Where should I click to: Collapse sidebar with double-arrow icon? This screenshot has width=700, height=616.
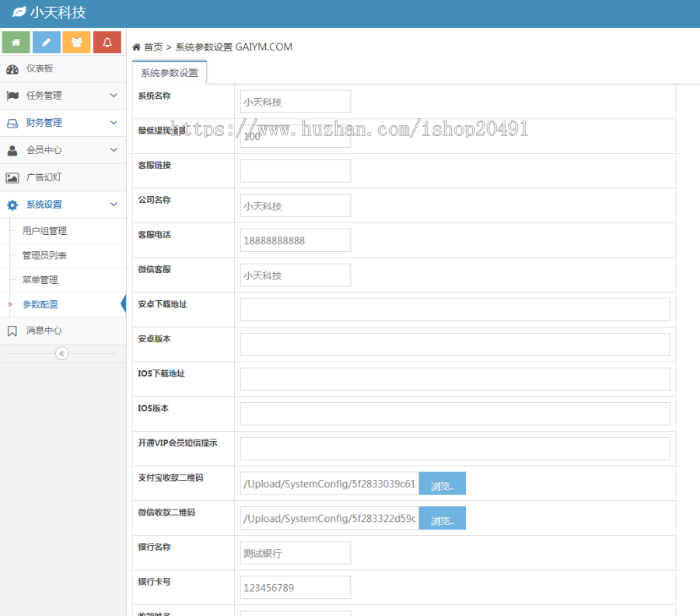tap(62, 354)
